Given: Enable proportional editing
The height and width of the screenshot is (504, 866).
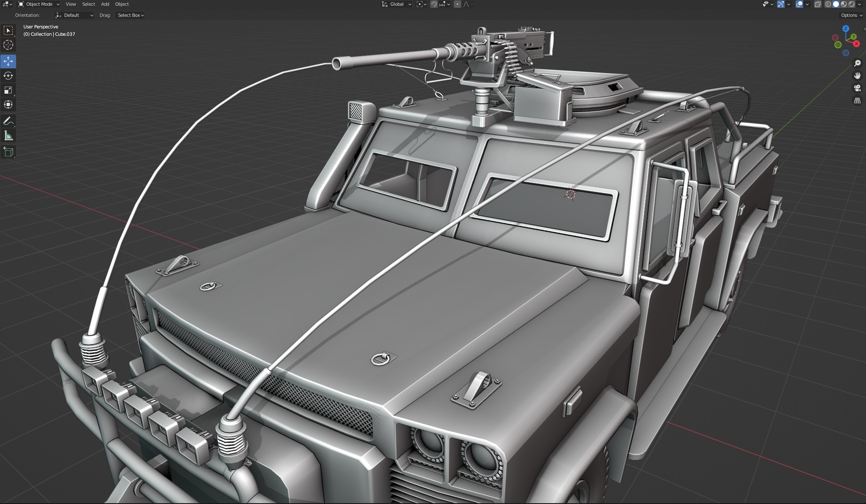Looking at the screenshot, I should click(457, 4).
